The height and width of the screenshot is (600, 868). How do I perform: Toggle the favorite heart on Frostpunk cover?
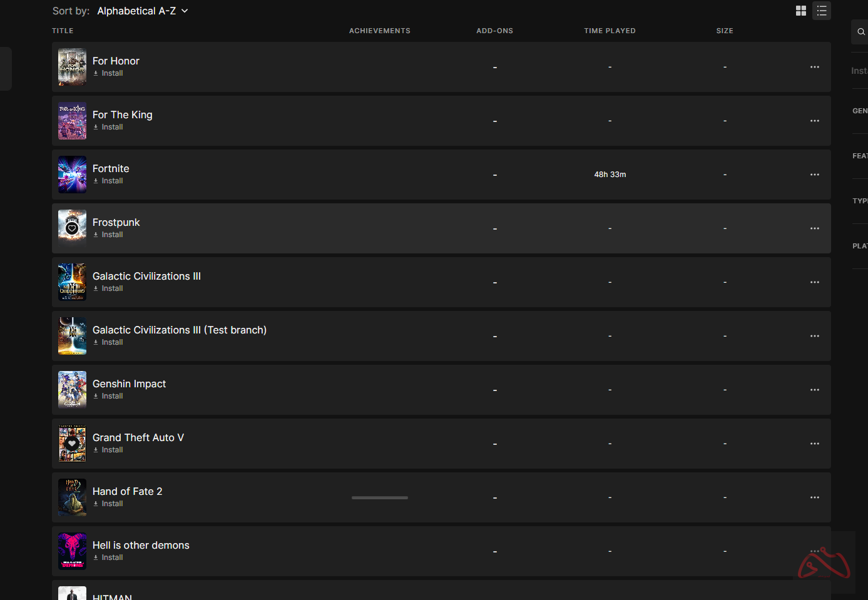[x=72, y=228]
